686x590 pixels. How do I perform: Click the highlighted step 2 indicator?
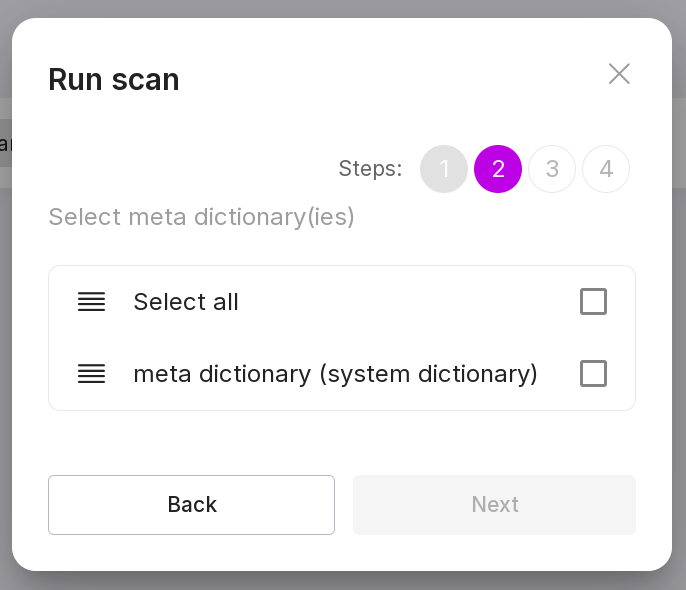click(498, 169)
